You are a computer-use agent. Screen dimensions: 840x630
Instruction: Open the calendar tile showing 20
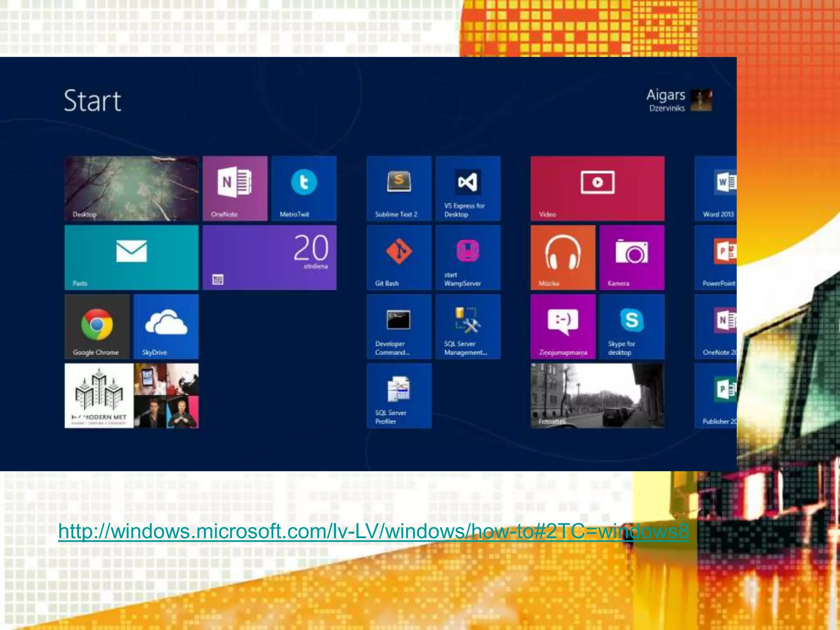[x=269, y=257]
